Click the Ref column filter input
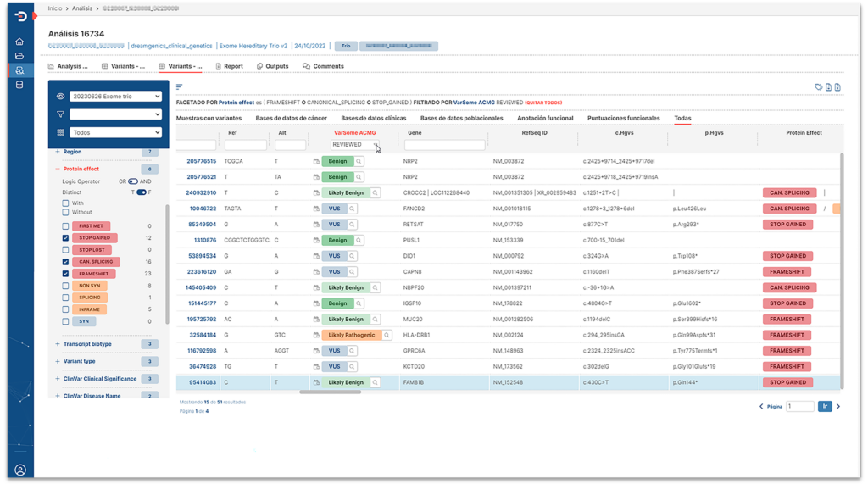This screenshot has height=484, width=868. [245, 145]
